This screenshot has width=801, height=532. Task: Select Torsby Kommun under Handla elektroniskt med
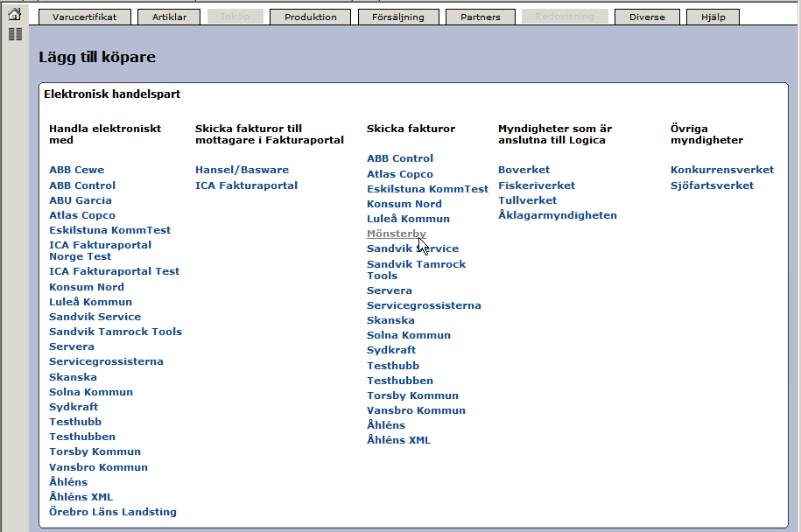click(x=95, y=451)
